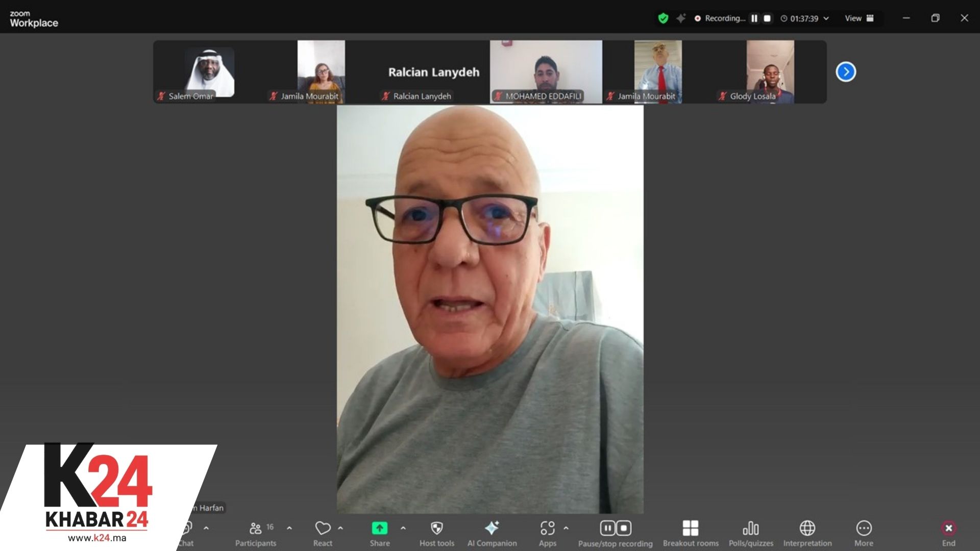The width and height of the screenshot is (980, 551).
Task: Show next participants with blue arrow
Action: tap(846, 72)
